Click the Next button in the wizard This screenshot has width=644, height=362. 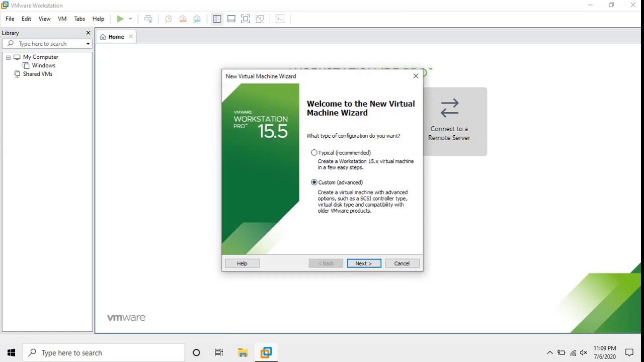pos(364,263)
